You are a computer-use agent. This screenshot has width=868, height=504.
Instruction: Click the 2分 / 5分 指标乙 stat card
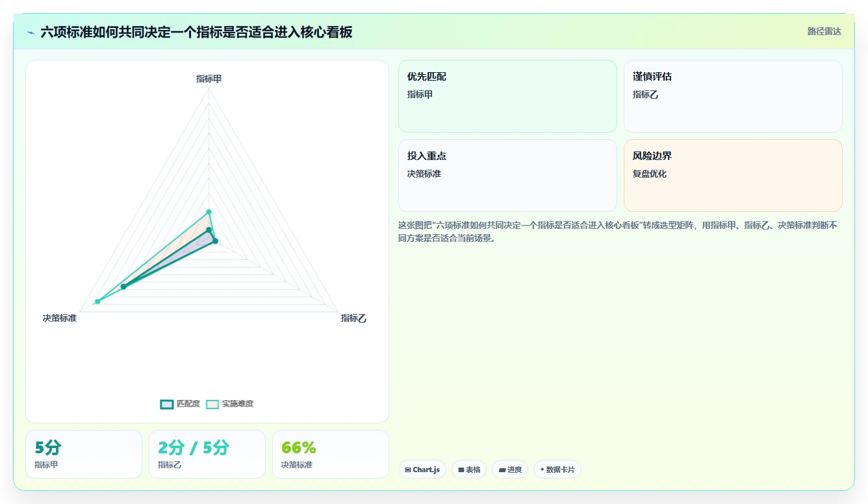[207, 454]
